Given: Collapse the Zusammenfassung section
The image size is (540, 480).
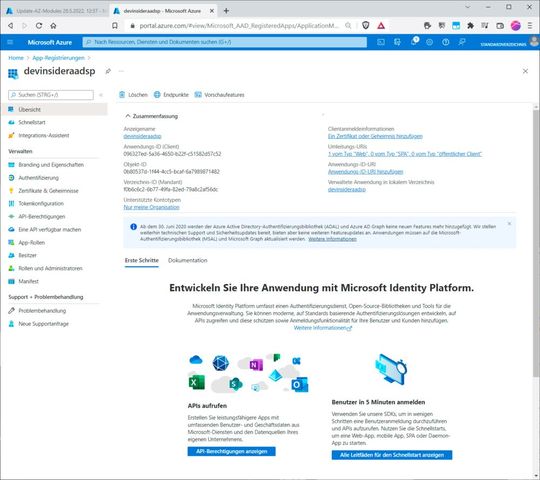Looking at the screenshot, I should point(152,116).
